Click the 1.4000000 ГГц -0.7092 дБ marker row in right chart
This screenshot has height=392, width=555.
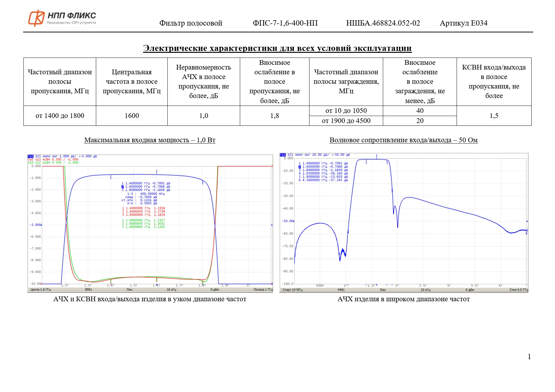click(x=323, y=163)
